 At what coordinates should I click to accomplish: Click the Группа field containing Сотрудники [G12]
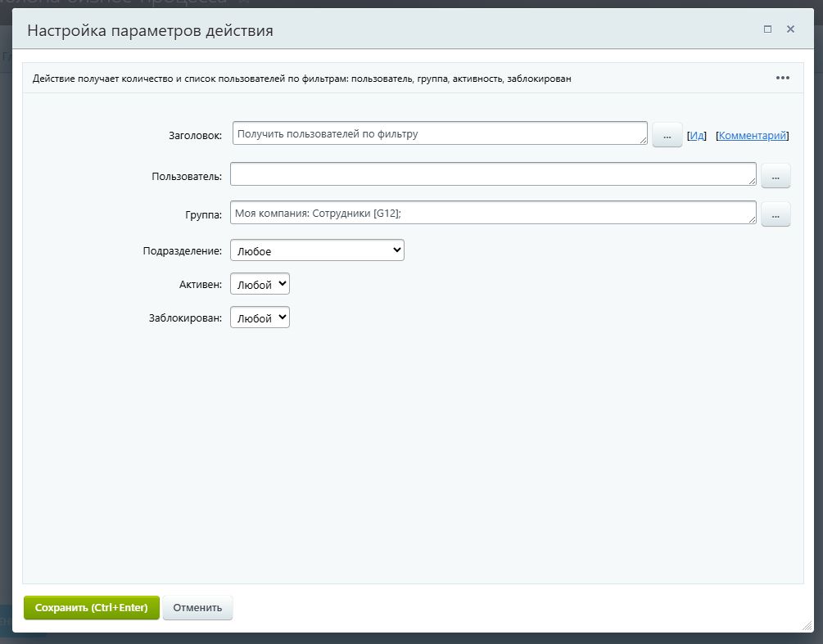tap(491, 213)
